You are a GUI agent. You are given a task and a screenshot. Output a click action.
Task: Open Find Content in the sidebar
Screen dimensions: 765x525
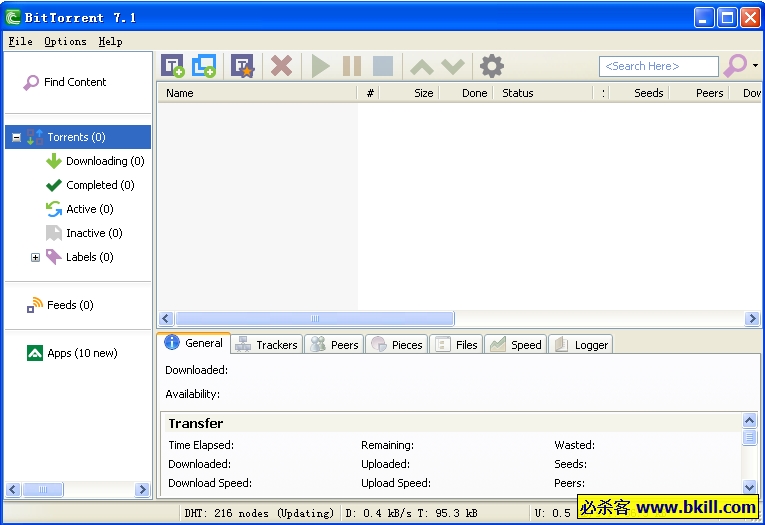[74, 82]
